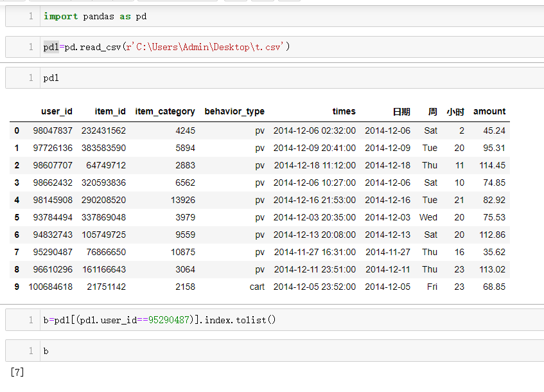Click timestamp 2014-12-05 23:52:00
The height and width of the screenshot is (392, 544).
coord(314,287)
